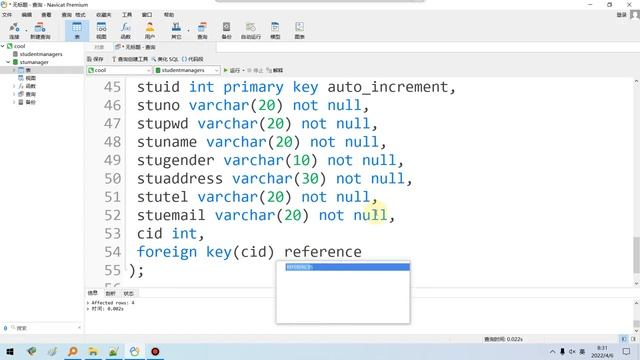This screenshot has height=360, width=640.
Task: Show hidden system tray icons
Action: pos(552,351)
